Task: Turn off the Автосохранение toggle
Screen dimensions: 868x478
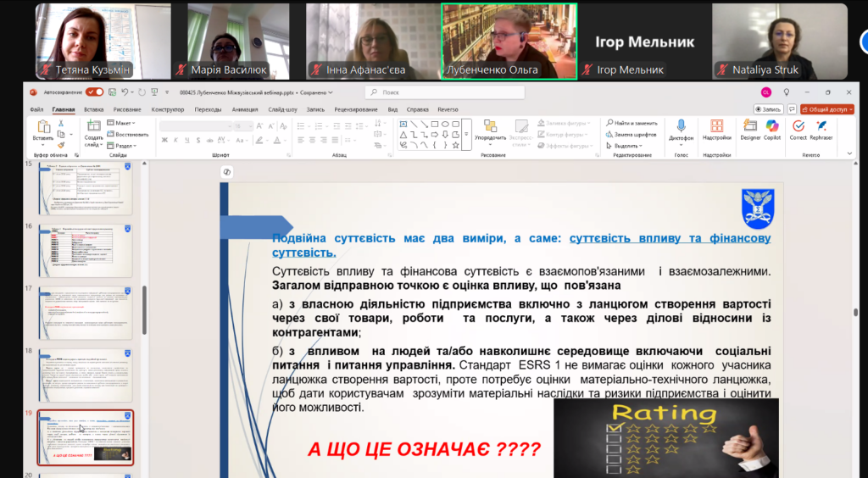Action: pyautogui.click(x=95, y=92)
